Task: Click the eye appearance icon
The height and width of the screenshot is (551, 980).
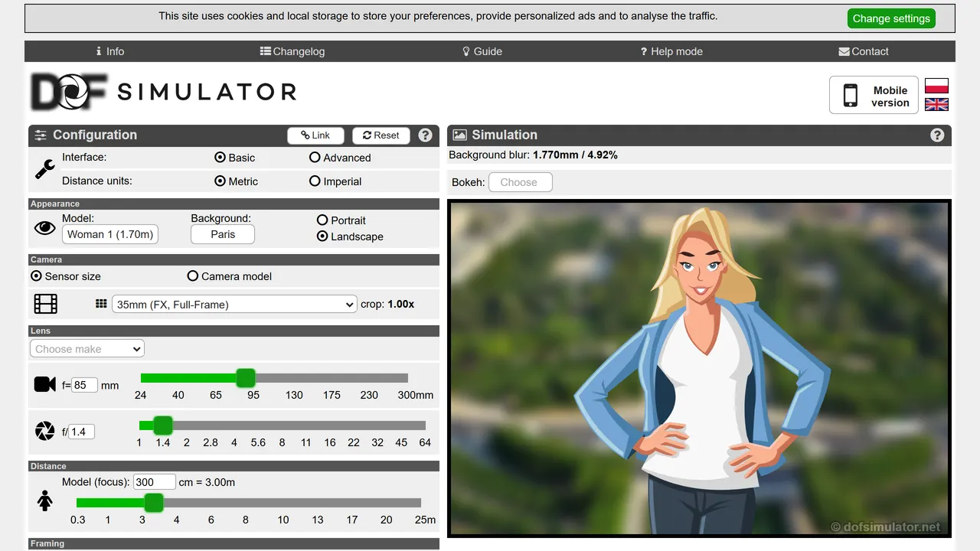Action: click(x=45, y=227)
